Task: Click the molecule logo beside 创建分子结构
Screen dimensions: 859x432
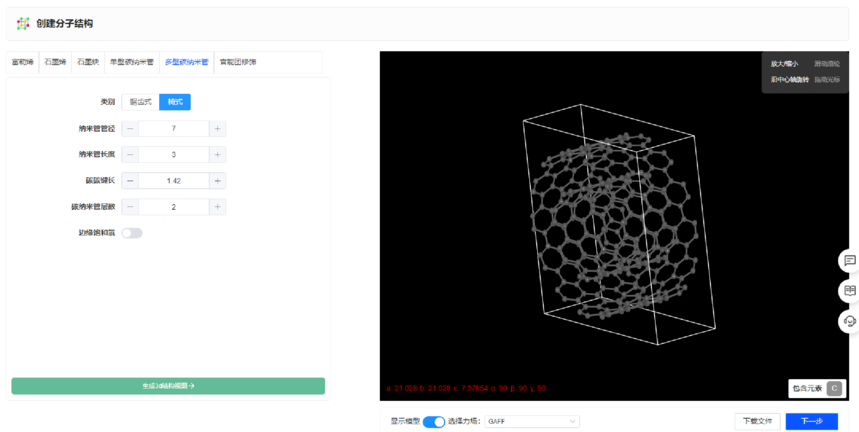Action: coord(23,23)
